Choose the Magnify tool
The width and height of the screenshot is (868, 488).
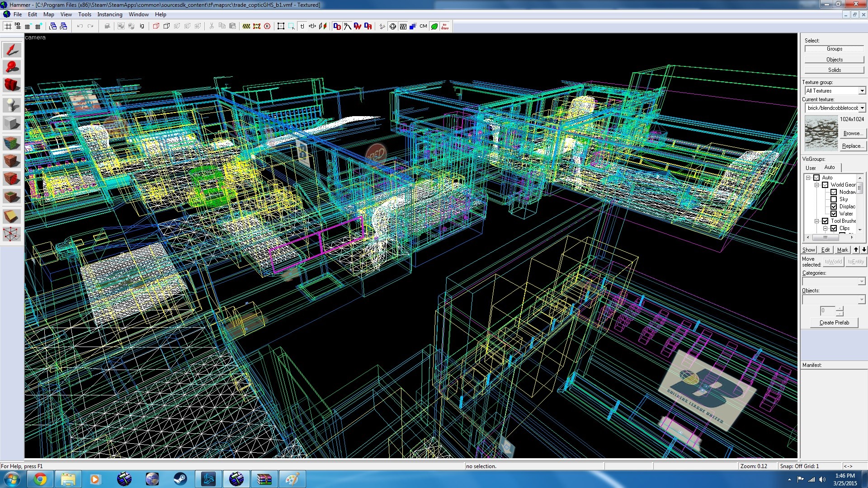(12, 68)
